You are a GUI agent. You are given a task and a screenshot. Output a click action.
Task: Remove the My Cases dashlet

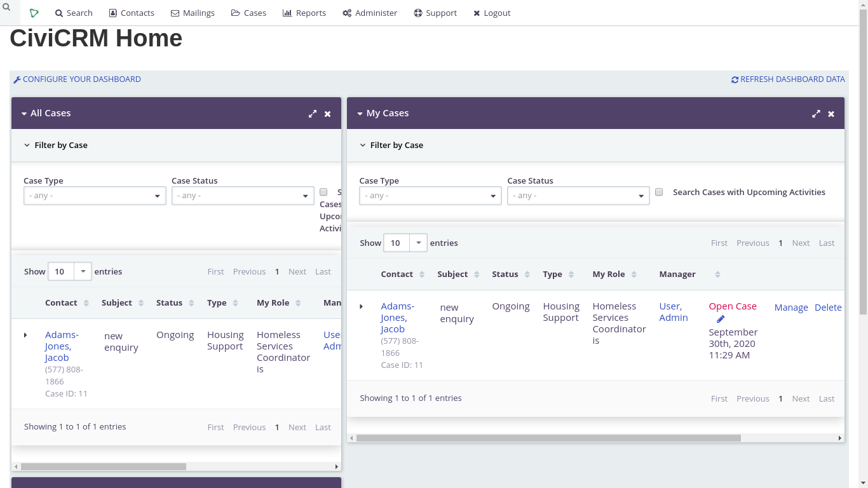[831, 114]
